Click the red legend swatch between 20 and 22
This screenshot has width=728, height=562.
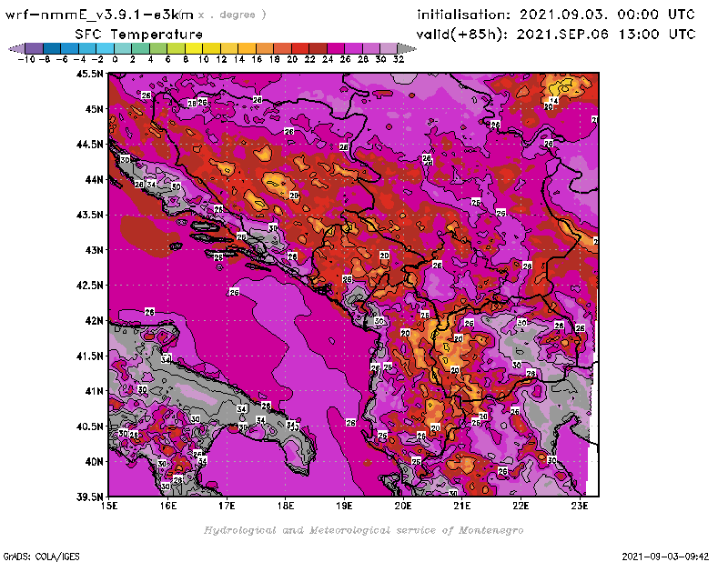click(300, 48)
